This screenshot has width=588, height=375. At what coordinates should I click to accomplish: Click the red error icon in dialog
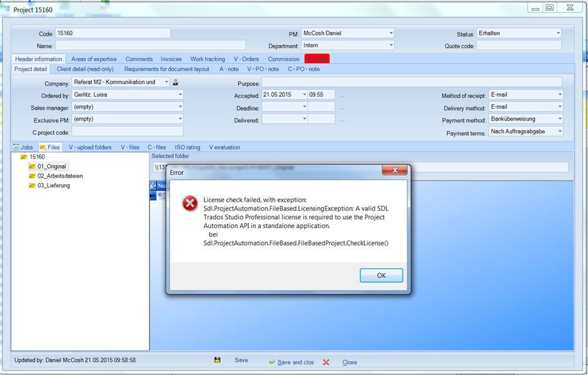[190, 203]
